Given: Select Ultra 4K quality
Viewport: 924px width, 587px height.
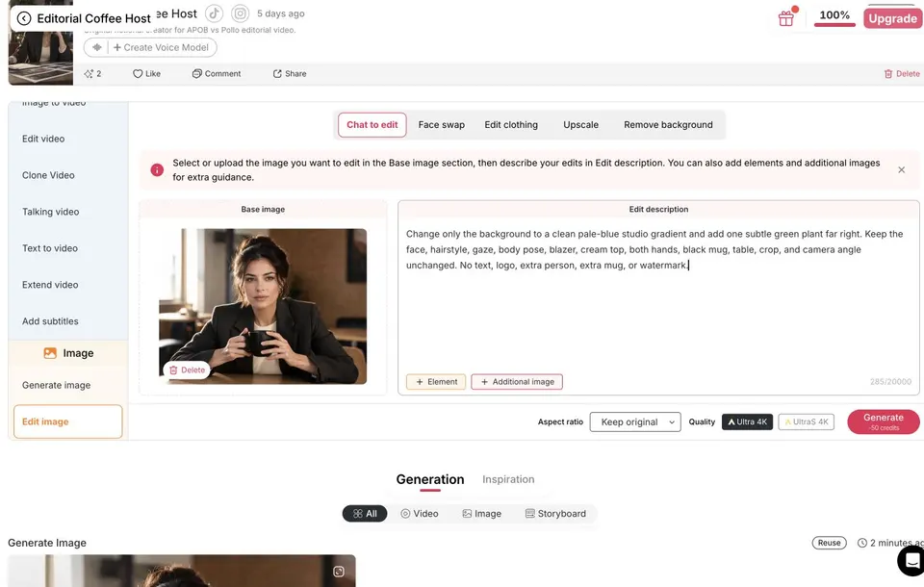Looking at the screenshot, I should click(x=747, y=422).
